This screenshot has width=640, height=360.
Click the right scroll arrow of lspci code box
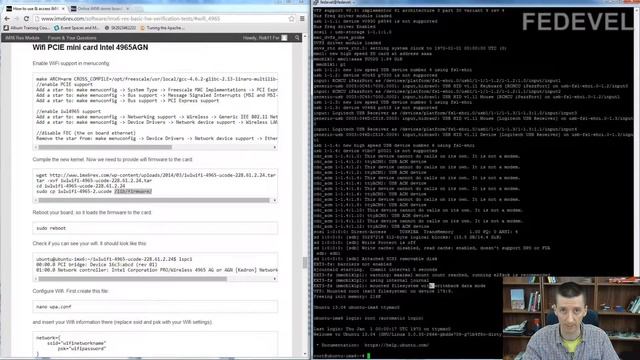point(275,279)
